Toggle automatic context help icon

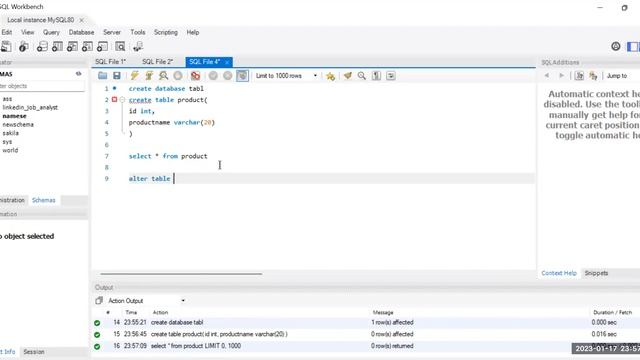coord(579,76)
